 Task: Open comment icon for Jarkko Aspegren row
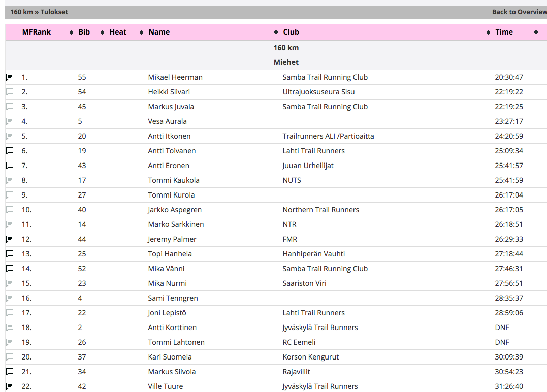click(10, 209)
